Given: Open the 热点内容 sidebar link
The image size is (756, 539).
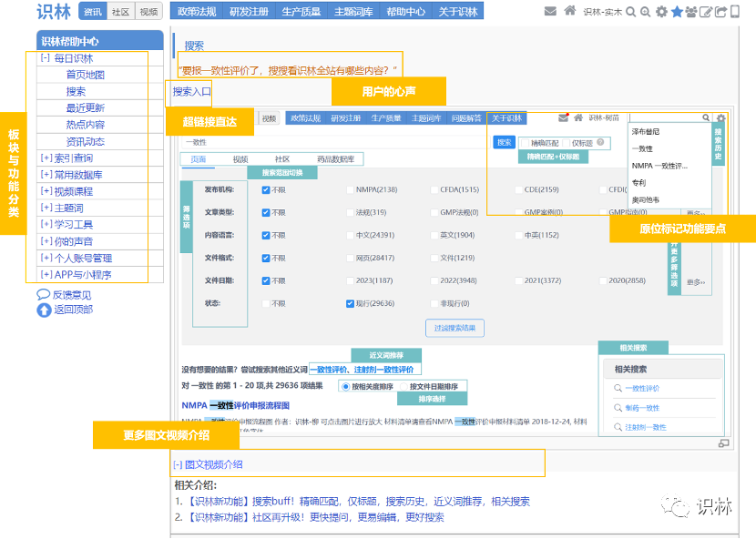Looking at the screenshot, I should (86, 125).
